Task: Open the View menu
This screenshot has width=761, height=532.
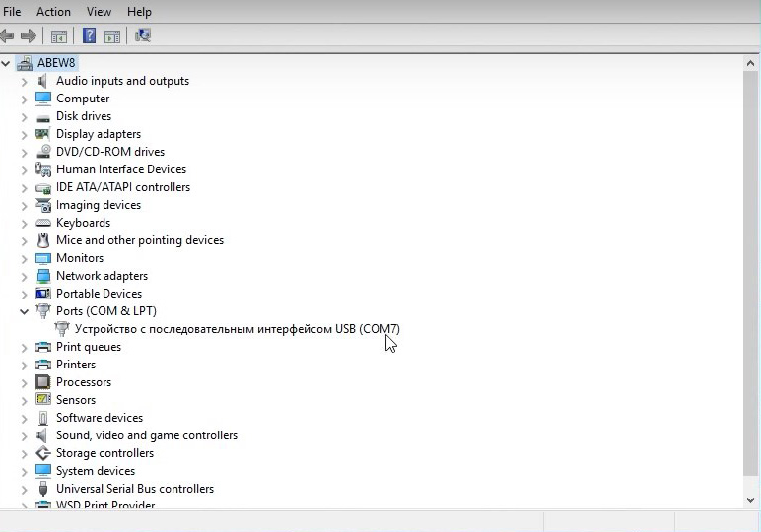Action: 99,12
